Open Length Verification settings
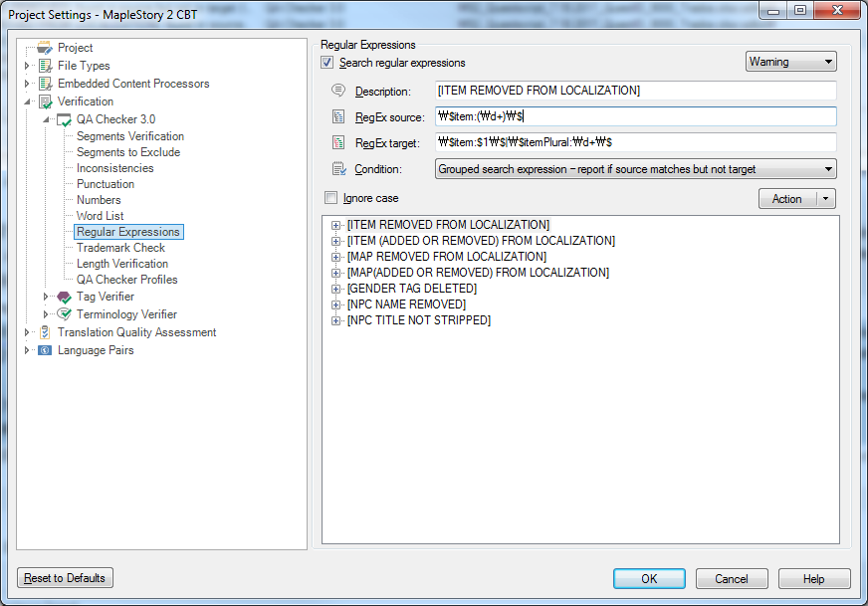The image size is (868, 606). click(x=122, y=264)
